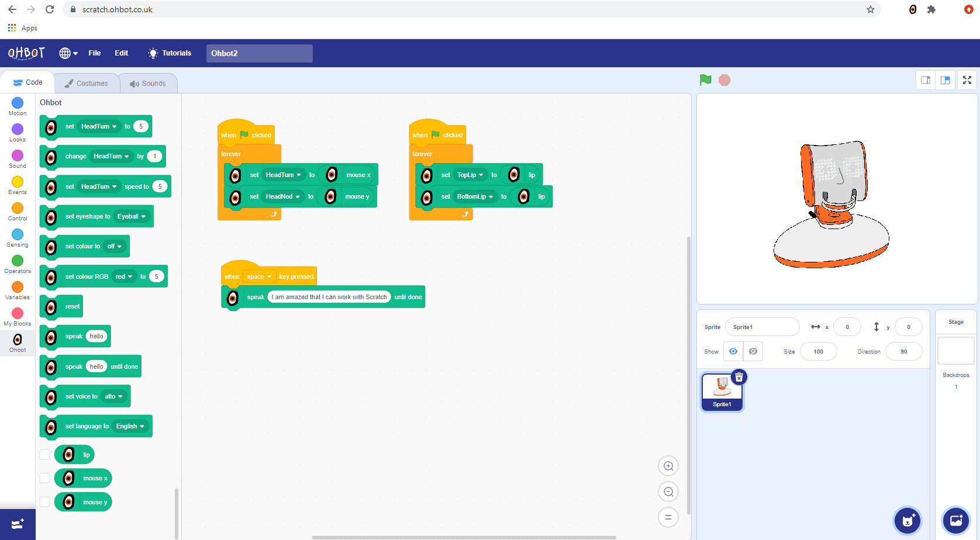Open the alto voice dropdown
This screenshot has width=980, height=540.
coord(114,397)
